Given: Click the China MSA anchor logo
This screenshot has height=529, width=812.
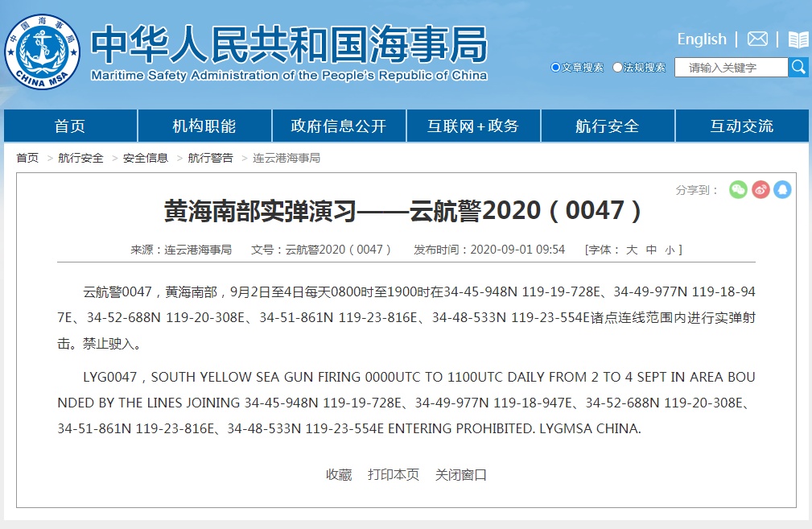Looking at the screenshot, I should (42, 51).
